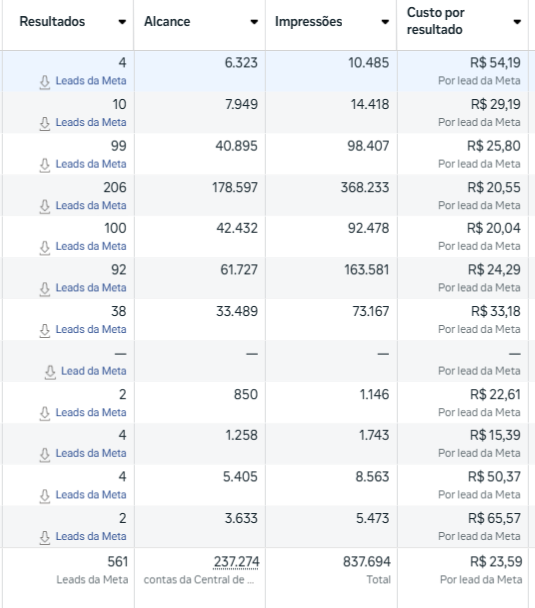Select the row with 178.597 reach

coord(268,195)
